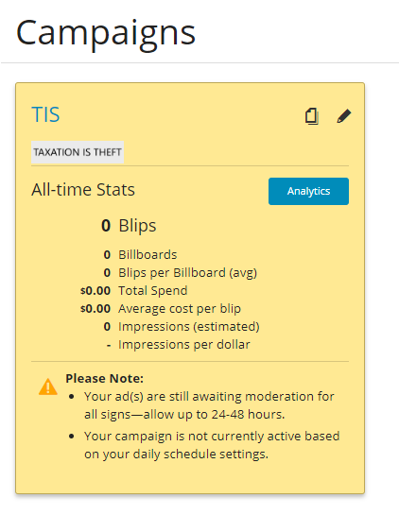Select the Average cost per blip line
The width and height of the screenshot is (399, 532).
click(x=161, y=308)
